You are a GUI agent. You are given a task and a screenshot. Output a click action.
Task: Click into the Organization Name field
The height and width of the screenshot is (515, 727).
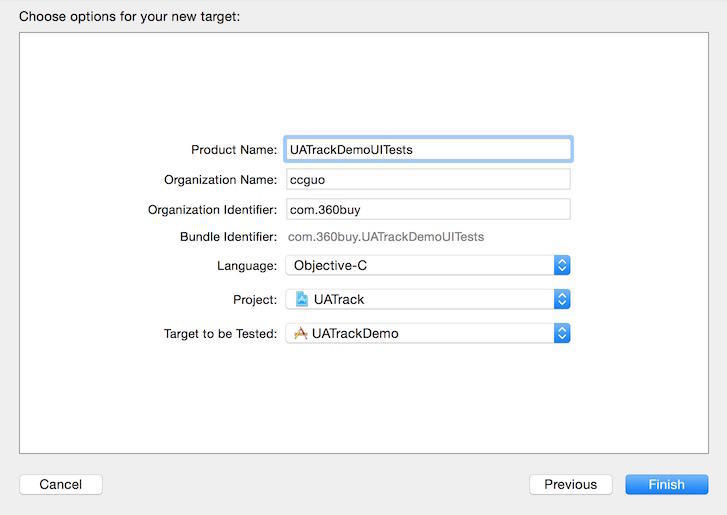point(428,179)
